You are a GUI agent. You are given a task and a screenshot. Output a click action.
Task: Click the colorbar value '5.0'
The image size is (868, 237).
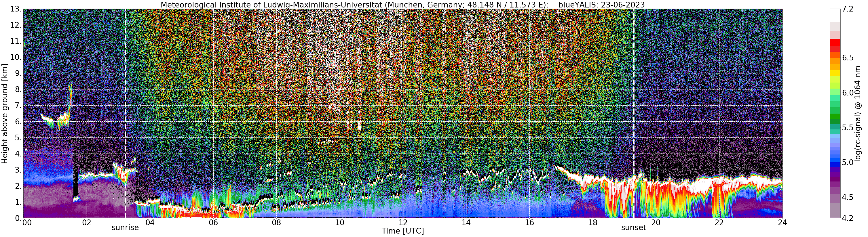pos(848,162)
